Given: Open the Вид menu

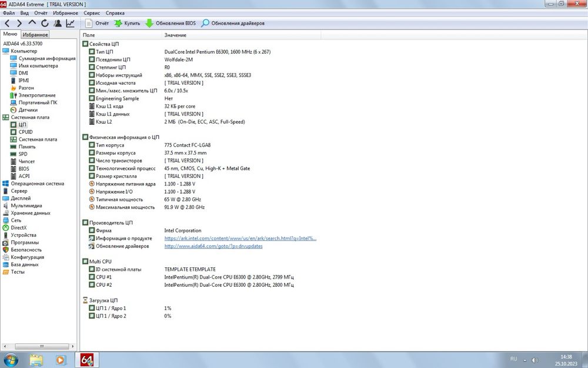Looking at the screenshot, I should coord(24,13).
